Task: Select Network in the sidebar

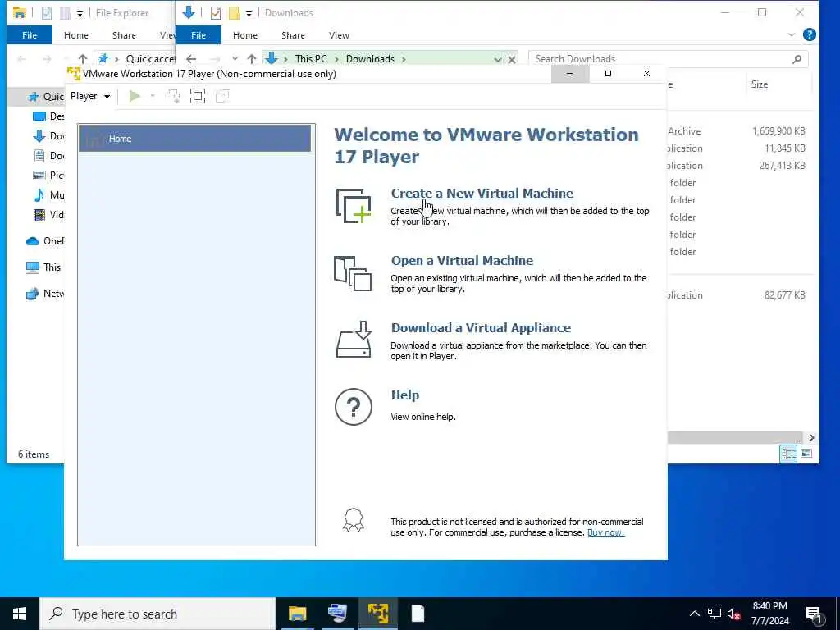Action: (45, 293)
